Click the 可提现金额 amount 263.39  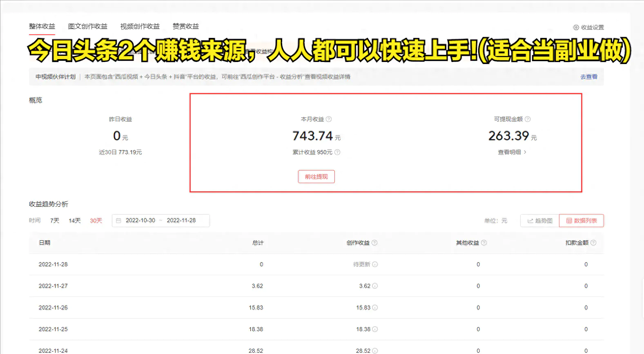click(x=509, y=135)
